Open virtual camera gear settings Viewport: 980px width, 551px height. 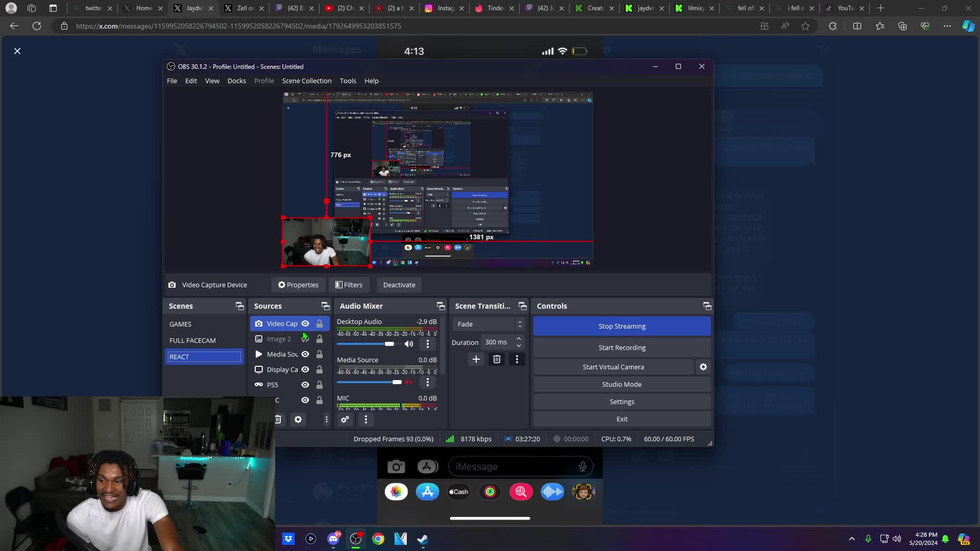click(703, 367)
